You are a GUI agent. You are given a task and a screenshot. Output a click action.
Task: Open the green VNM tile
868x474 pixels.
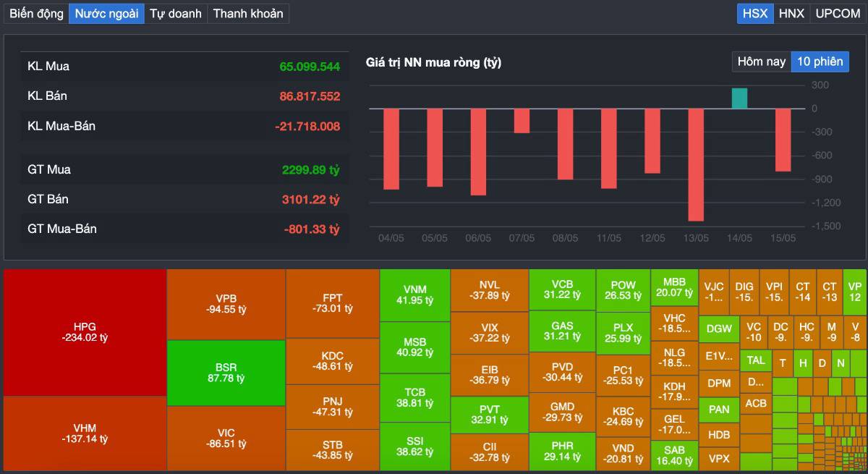click(415, 295)
